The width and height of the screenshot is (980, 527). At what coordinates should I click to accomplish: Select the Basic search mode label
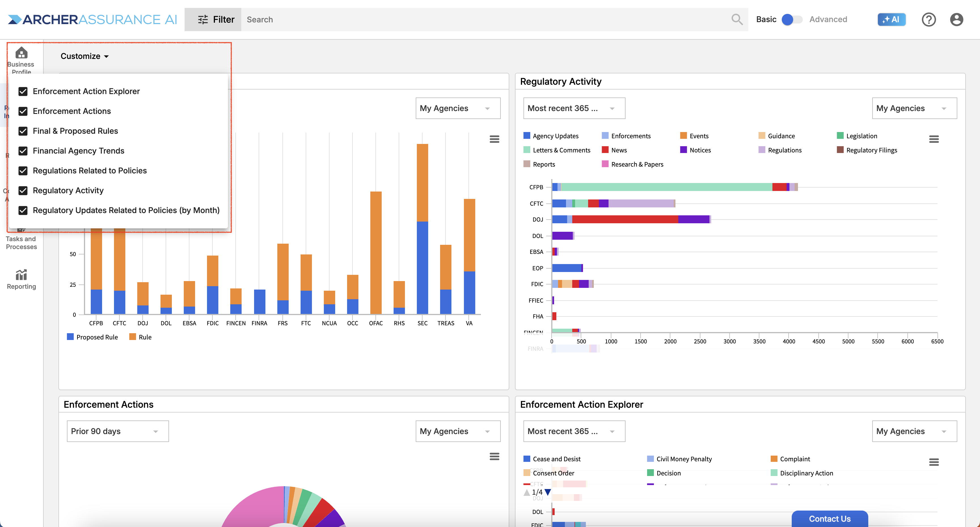pos(766,19)
